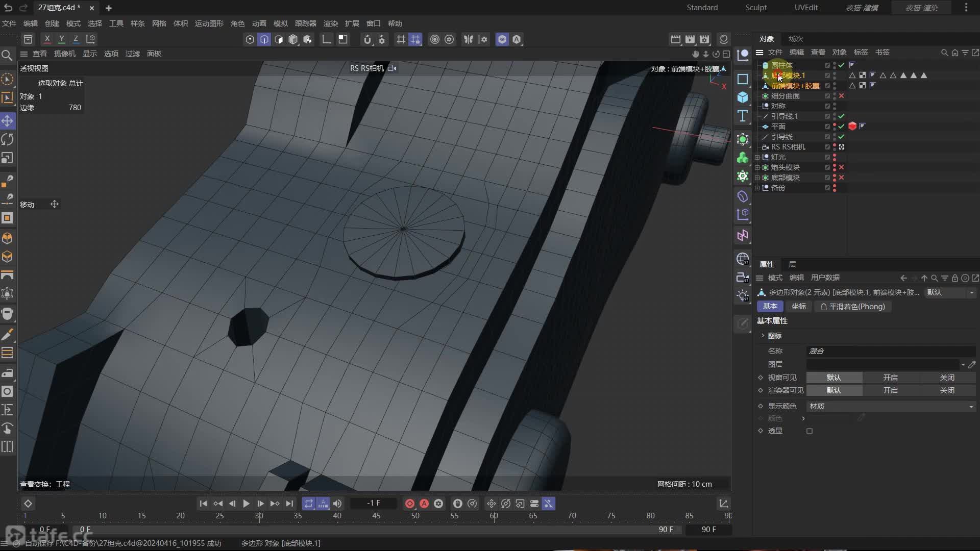
Task: Click the record keyframe button
Action: (x=409, y=504)
